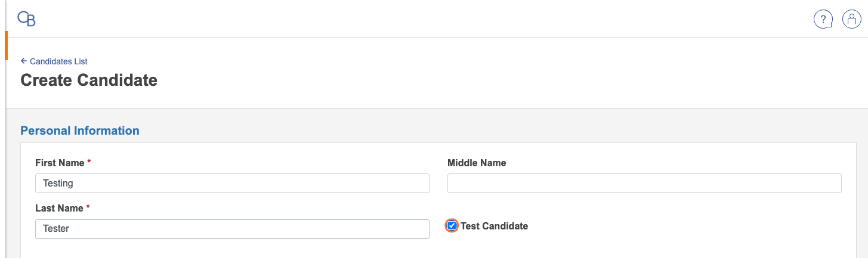Uncheck the Test Candidate checkbox
868x258 pixels.
[452, 226]
